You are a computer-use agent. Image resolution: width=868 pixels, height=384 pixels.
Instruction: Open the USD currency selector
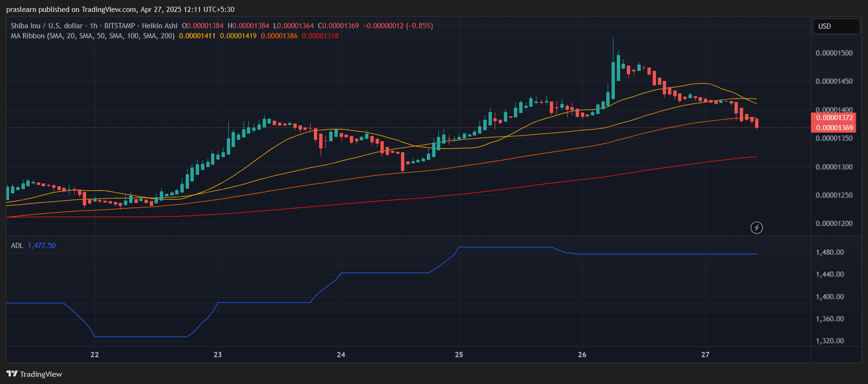[836, 26]
